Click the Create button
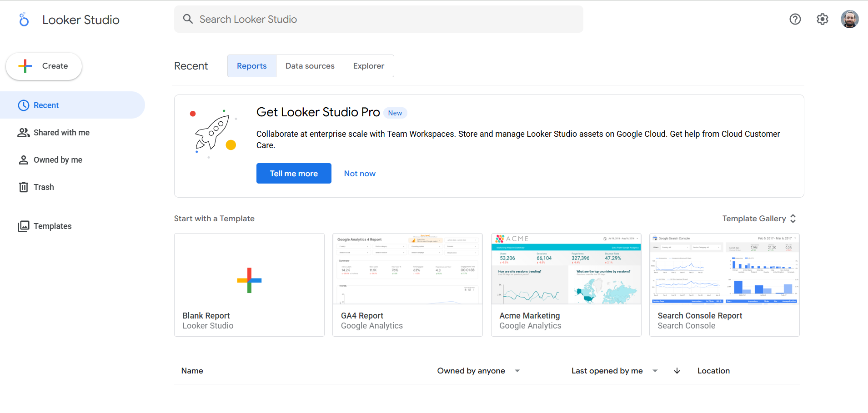The image size is (868, 413). (44, 66)
